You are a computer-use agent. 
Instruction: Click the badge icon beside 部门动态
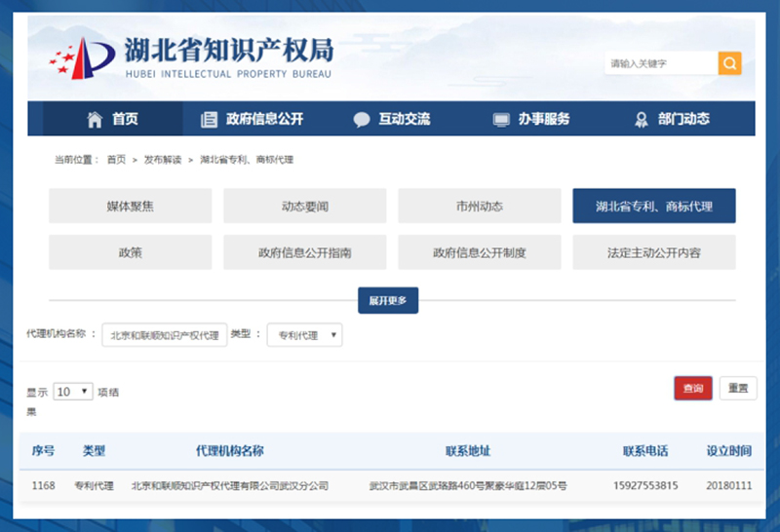click(x=642, y=120)
